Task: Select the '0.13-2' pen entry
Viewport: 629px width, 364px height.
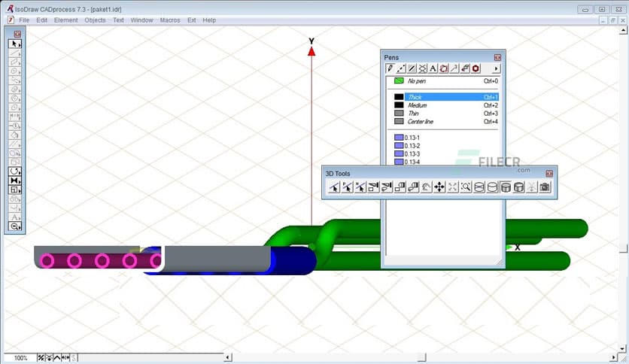Action: tap(407, 146)
